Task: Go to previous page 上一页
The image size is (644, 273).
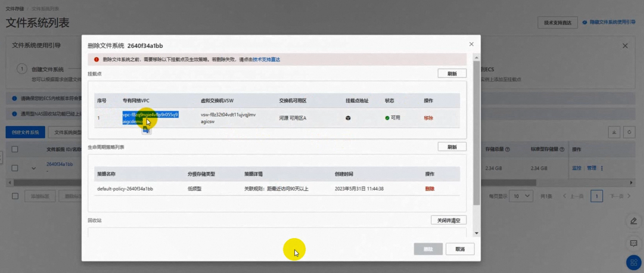Action: click(x=573, y=196)
